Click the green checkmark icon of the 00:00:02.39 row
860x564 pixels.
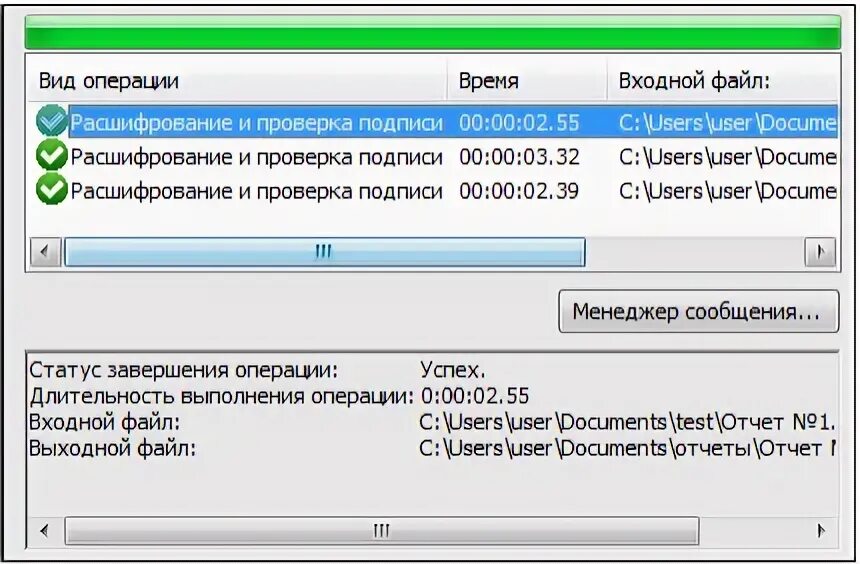pos(51,190)
